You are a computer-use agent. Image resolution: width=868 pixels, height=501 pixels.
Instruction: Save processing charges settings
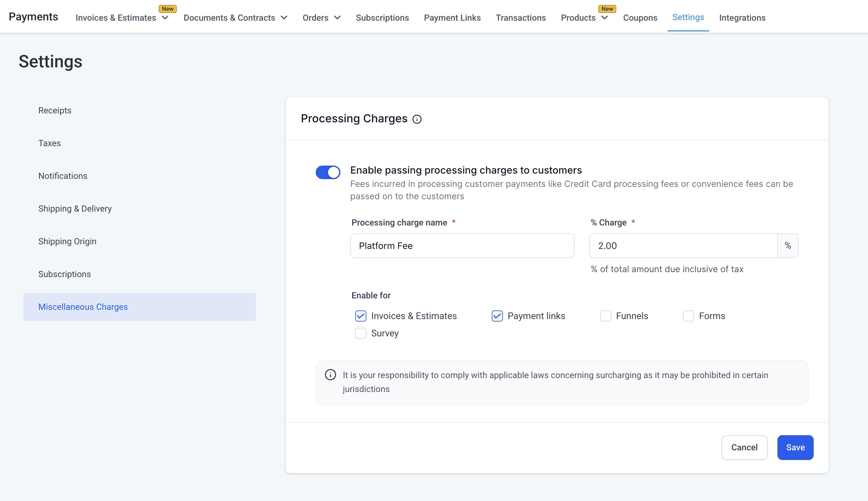coord(795,447)
